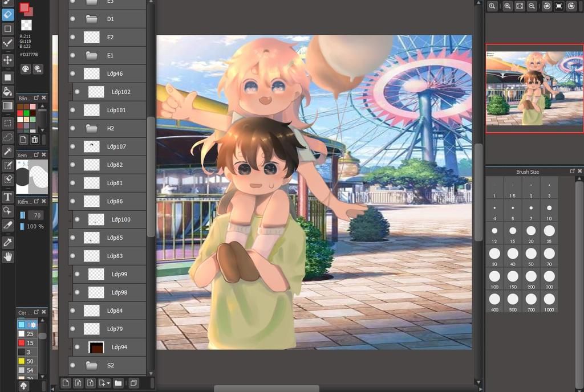Reset canvas rotation in Navigator
Viewport: 584px width, 392px height.
coord(559,6)
